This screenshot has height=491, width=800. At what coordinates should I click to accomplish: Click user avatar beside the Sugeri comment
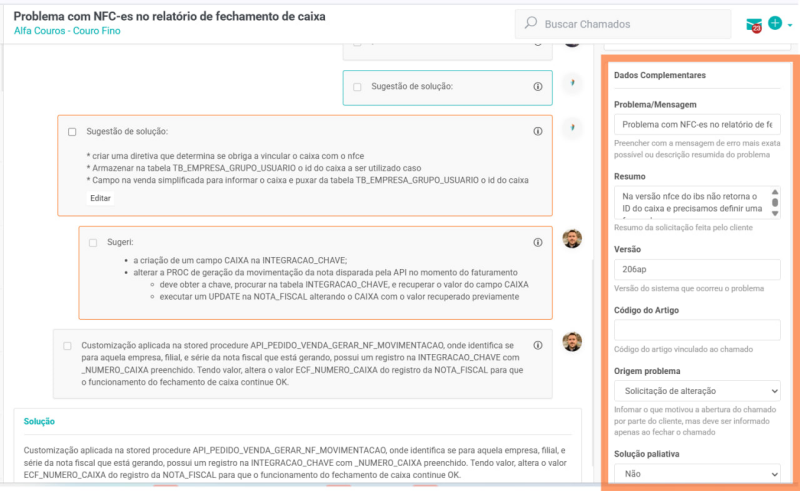[x=571, y=238]
